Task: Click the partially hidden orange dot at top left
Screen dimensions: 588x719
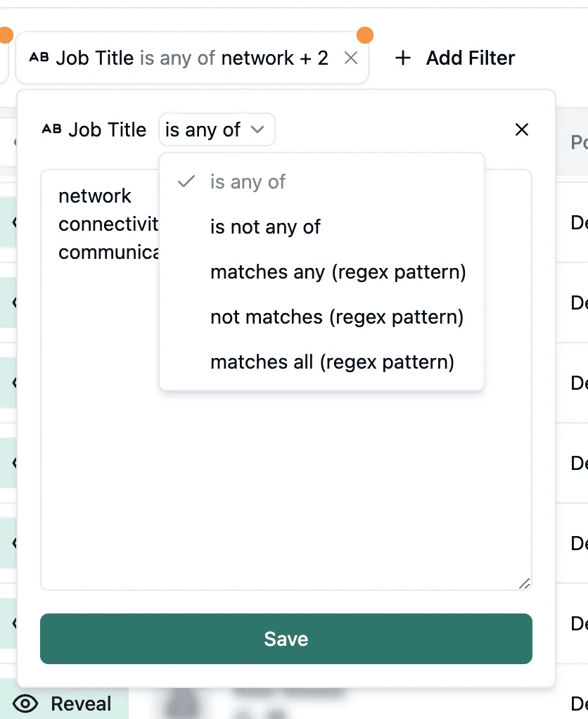Action: point(5,34)
